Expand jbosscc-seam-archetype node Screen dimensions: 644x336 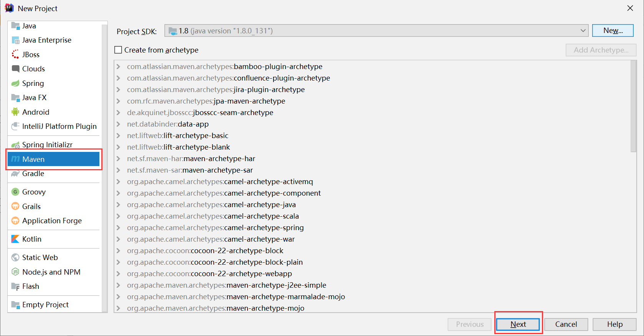point(119,112)
